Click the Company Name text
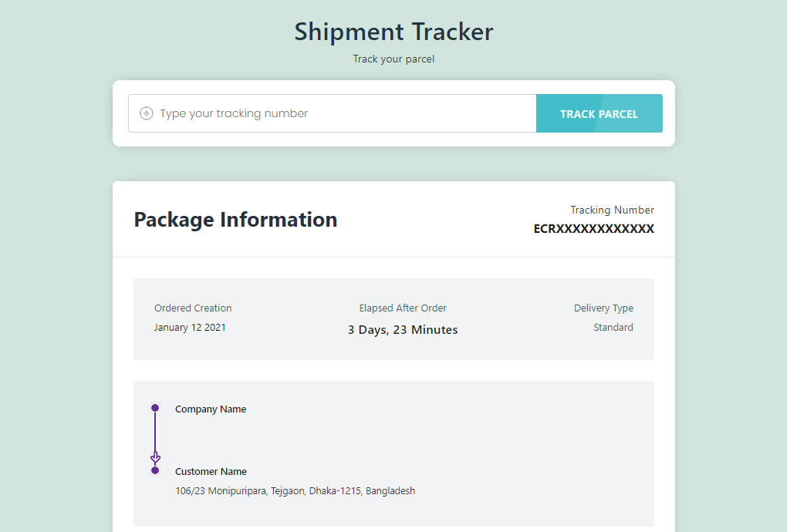 coord(211,409)
